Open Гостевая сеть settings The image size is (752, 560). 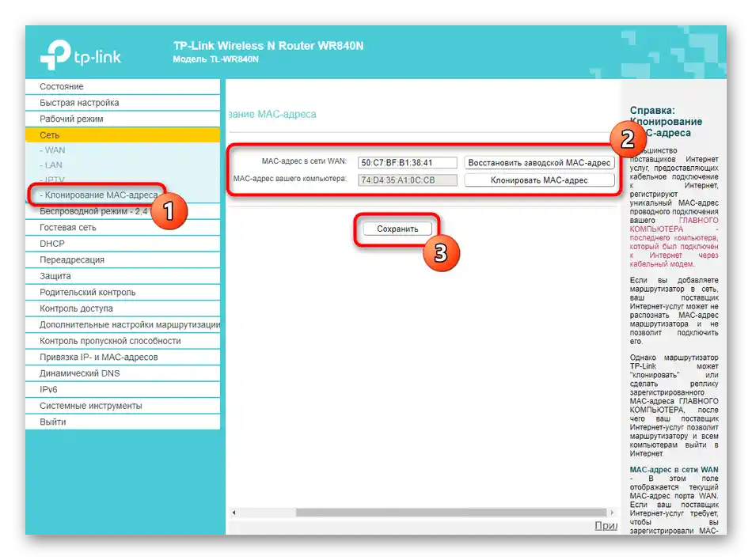point(123,228)
